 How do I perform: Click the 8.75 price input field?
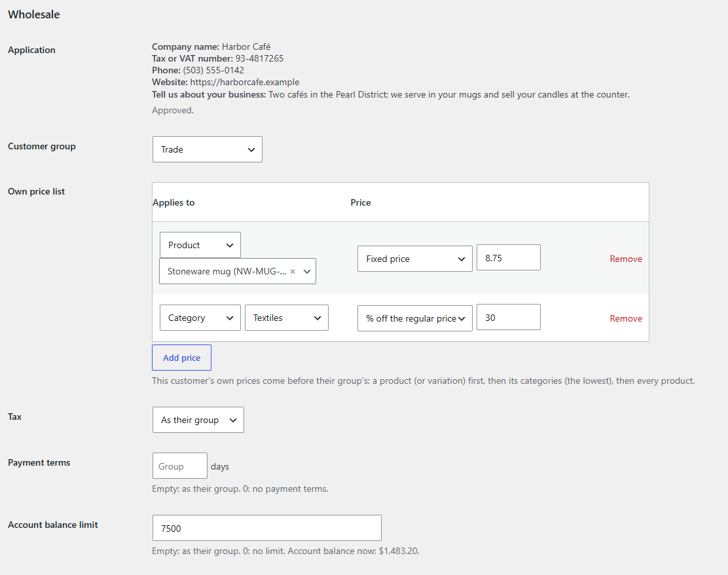pyautogui.click(x=509, y=257)
